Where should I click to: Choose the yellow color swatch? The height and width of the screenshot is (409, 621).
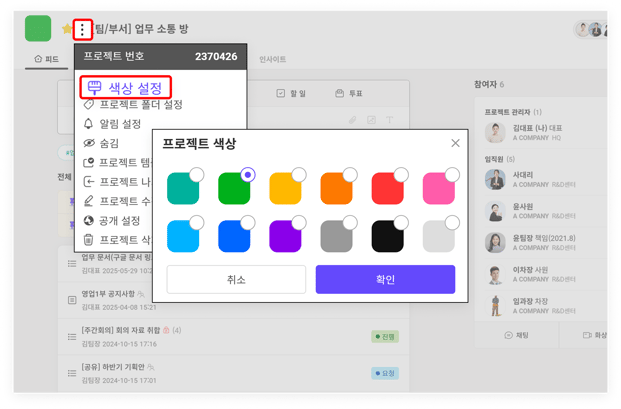pyautogui.click(x=285, y=189)
